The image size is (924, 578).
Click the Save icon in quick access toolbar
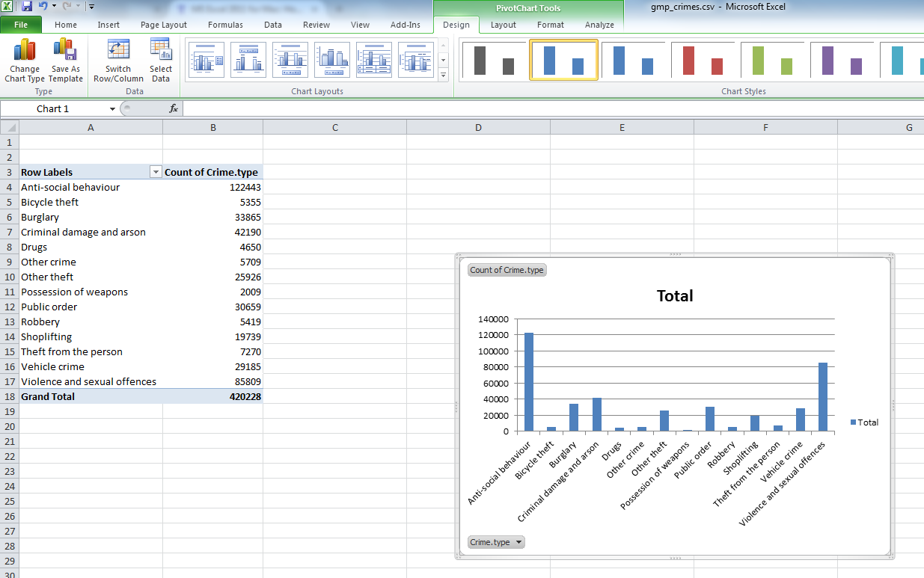(x=27, y=7)
